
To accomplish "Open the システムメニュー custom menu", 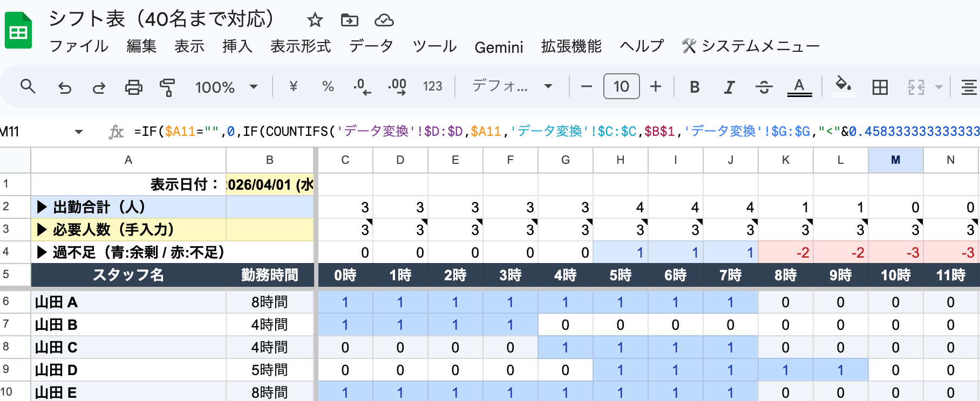I will click(751, 46).
